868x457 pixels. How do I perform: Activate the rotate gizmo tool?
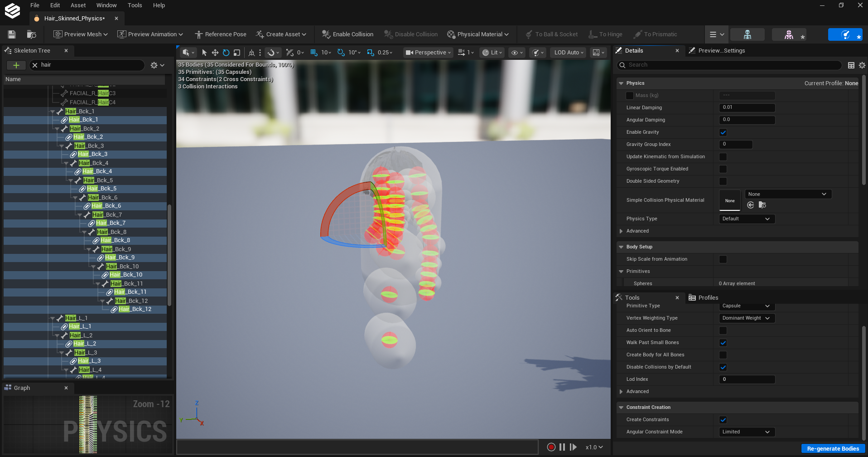coord(226,53)
